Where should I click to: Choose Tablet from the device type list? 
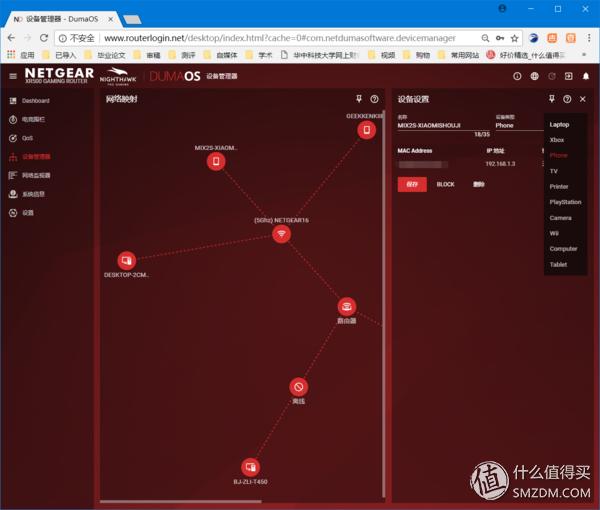[558, 264]
